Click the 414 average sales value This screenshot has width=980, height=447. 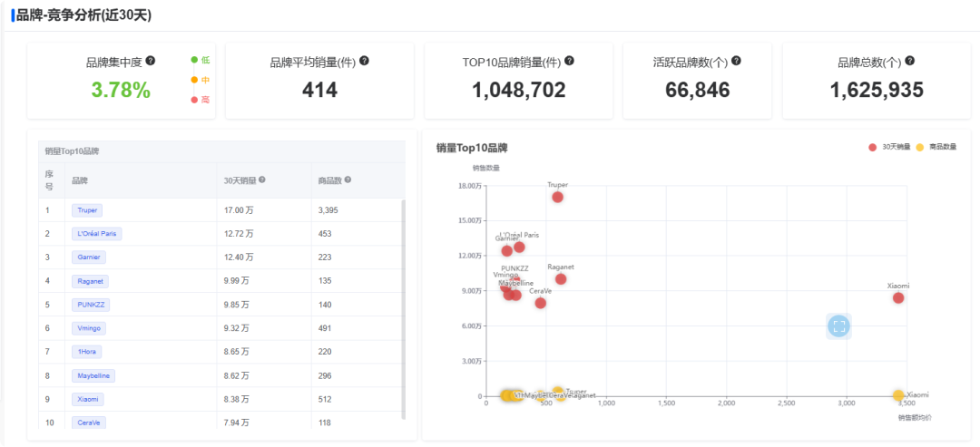(x=319, y=91)
